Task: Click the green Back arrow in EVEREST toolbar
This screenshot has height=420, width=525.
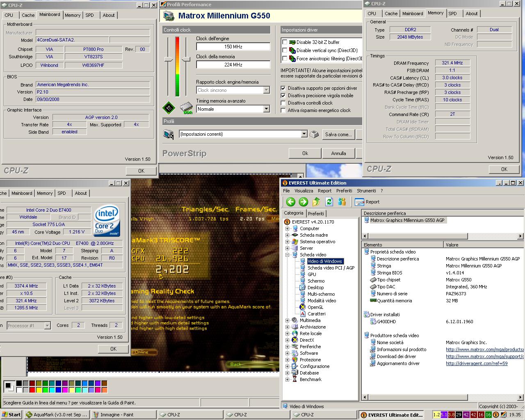Action: point(291,201)
